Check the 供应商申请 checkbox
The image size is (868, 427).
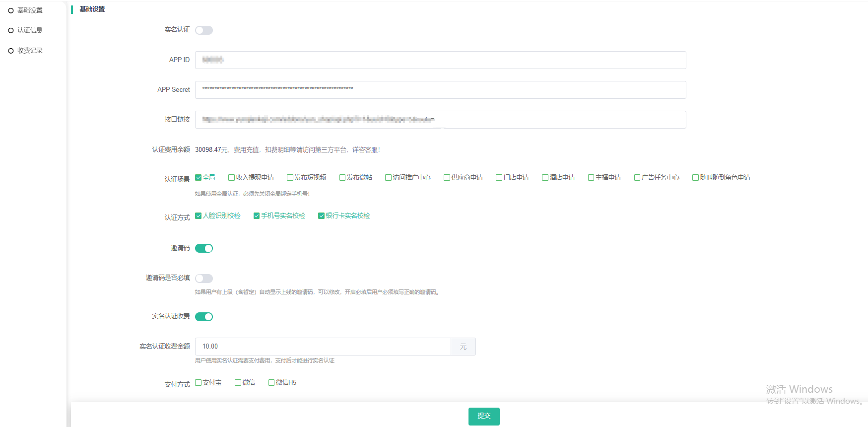click(447, 178)
